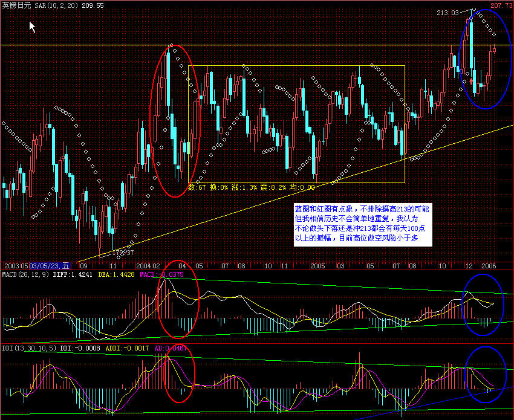Screen dimensions: 514x420
Task: Select the MACD(26,12,9) indicator label
Action: pos(25,274)
